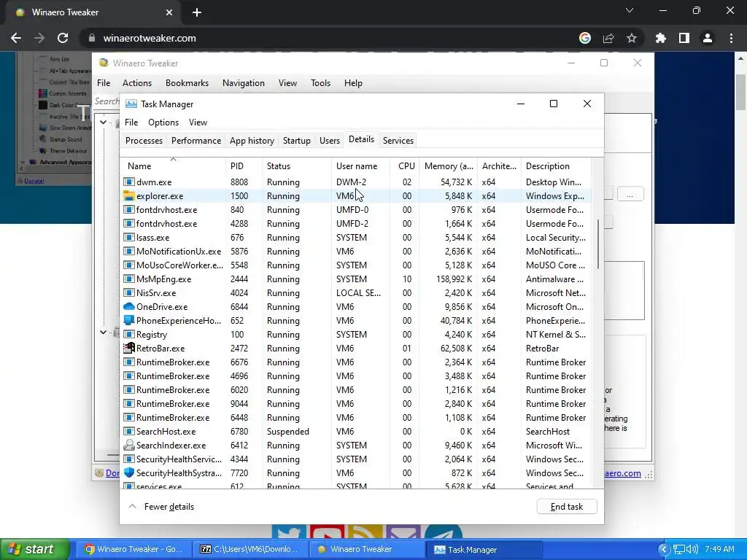Switch to Winaero Tweaker Chrome taskbar button
This screenshot has width=747, height=560.
click(x=134, y=549)
